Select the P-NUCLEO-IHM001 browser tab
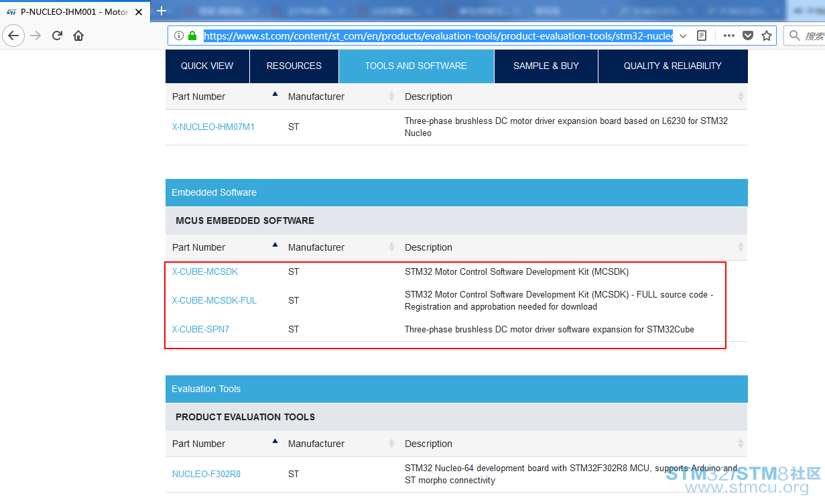Viewport: 825px width, 504px height. point(75,11)
